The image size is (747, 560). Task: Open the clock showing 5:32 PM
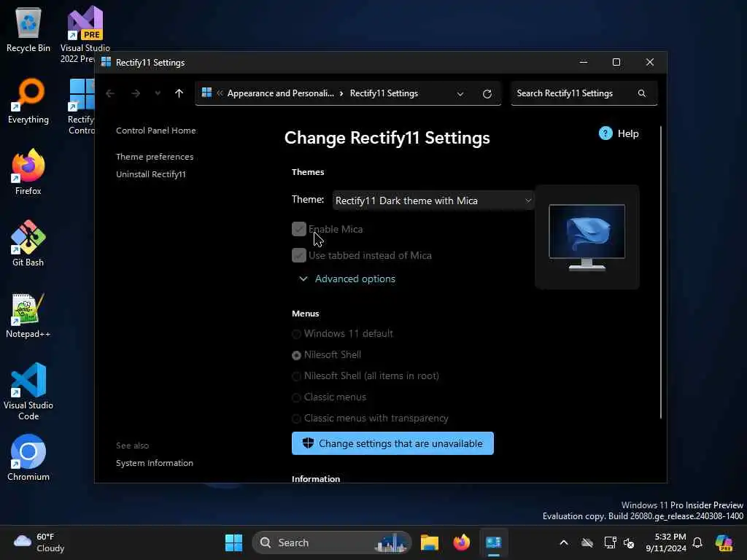coord(666,542)
